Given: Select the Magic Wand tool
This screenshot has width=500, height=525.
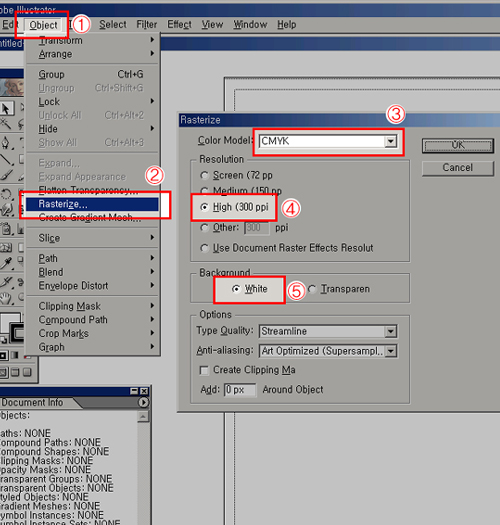Looking at the screenshot, I should pos(5,124).
